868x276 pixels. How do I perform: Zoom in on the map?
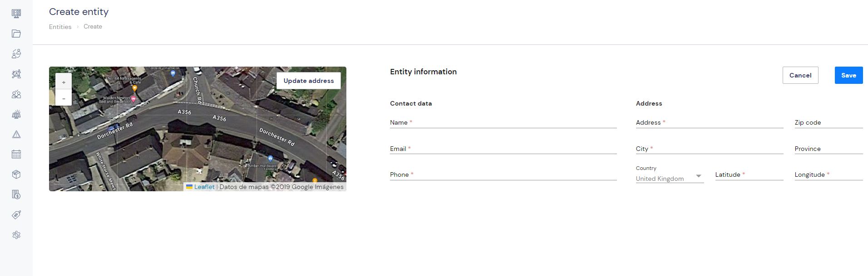[x=64, y=82]
